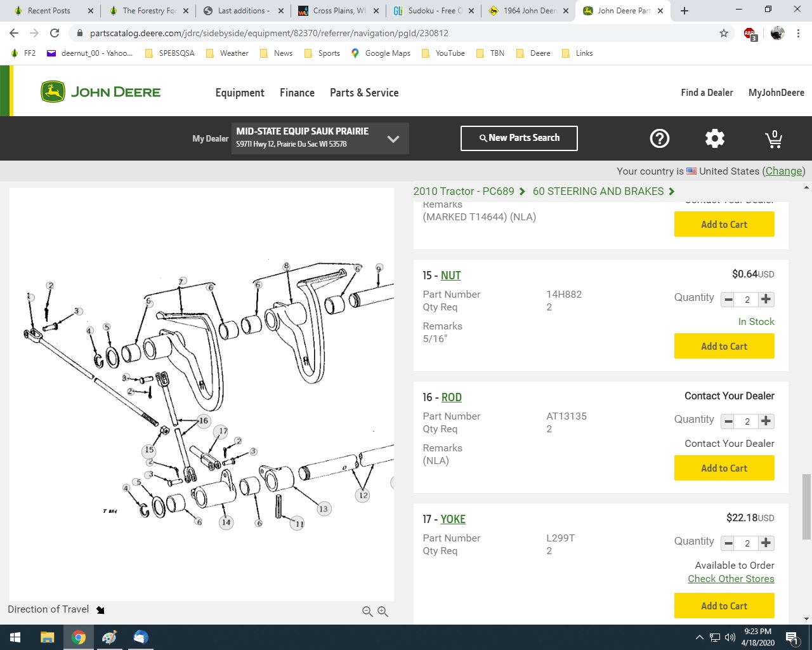The width and height of the screenshot is (812, 650).
Task: Bookmark this page with star icon
Action: pyautogui.click(x=724, y=33)
